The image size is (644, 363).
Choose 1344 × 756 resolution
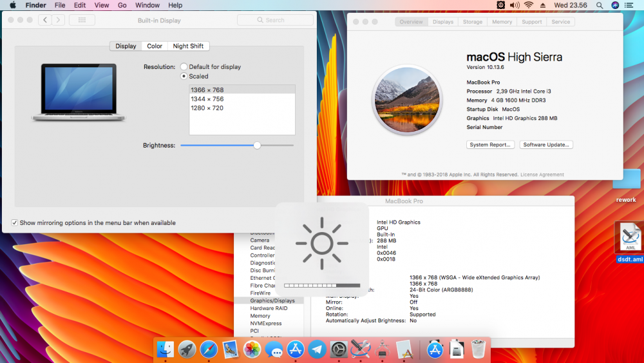click(242, 99)
